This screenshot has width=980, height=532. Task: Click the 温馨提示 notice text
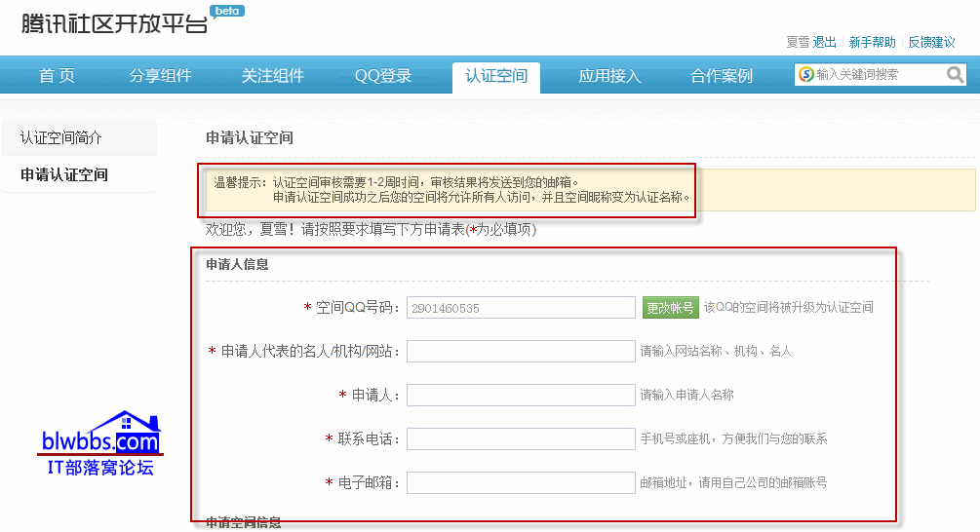[451, 190]
